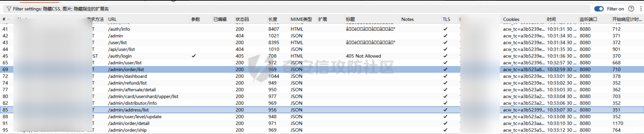This screenshot has width=644, height=134.
Task: Click row number 72
Action: 5,76
